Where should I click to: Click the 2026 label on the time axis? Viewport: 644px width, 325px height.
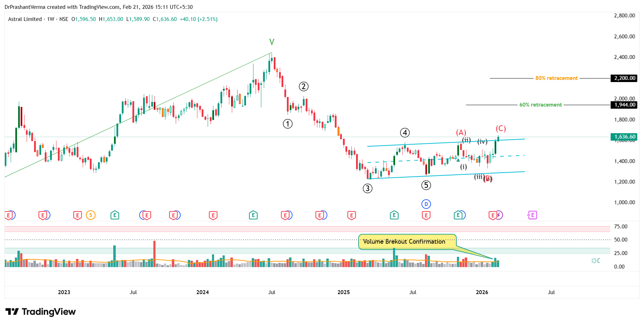tap(482, 292)
